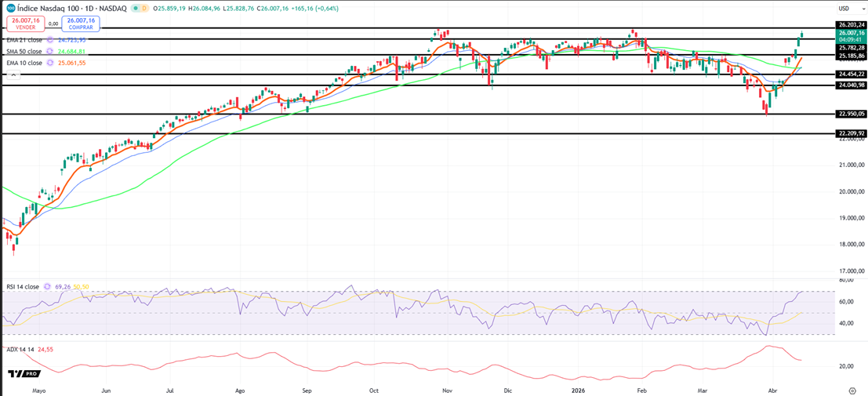Click the Sep label on time axis
Image resolution: width=868 pixels, height=396 pixels.
308,390
